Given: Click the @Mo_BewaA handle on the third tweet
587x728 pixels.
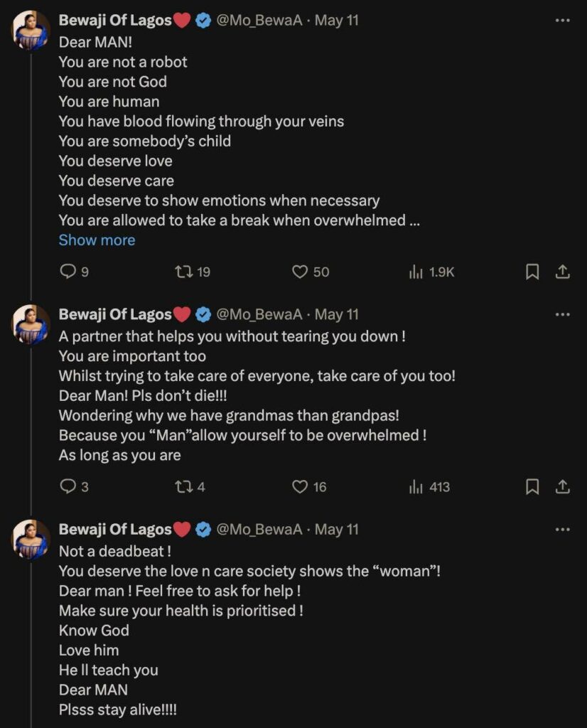Looking at the screenshot, I should point(259,530).
